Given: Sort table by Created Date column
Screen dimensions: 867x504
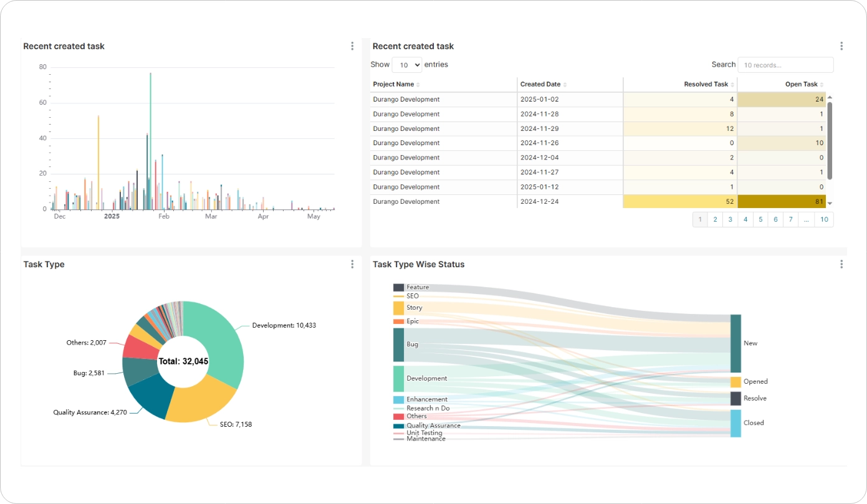Looking at the screenshot, I should (x=543, y=85).
